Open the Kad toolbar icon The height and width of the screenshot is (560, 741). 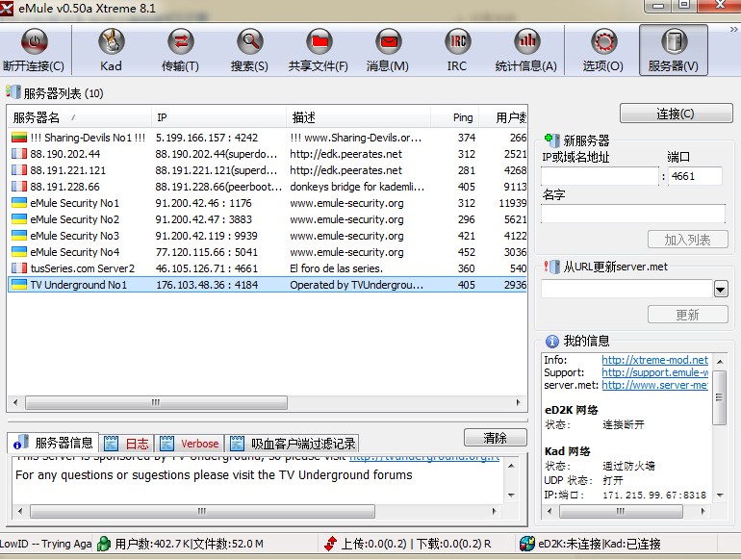click(x=111, y=41)
